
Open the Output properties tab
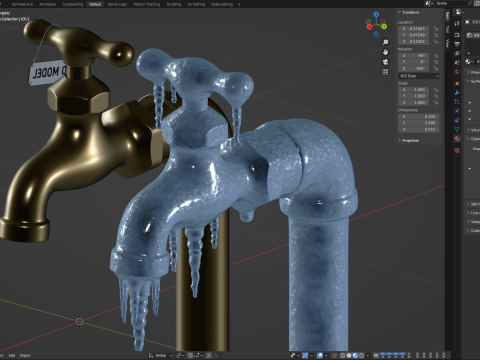coord(457,44)
